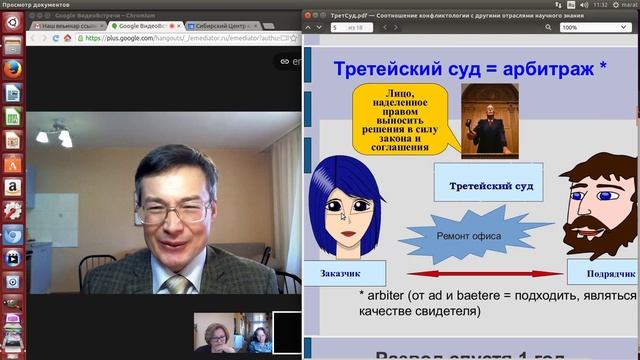Close the Google Видеовстречи tab
The width and height of the screenshot is (640, 360).
pos(179,26)
